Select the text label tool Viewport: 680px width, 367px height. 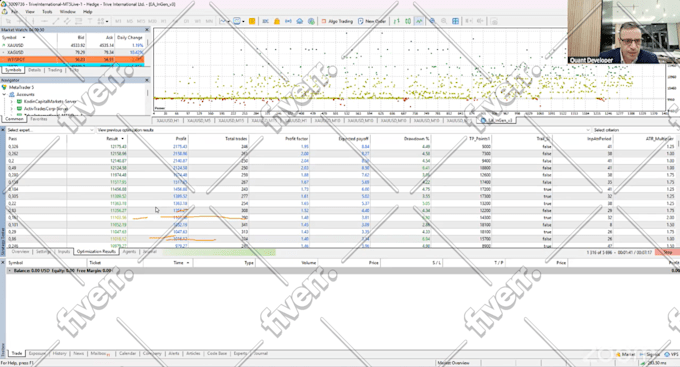(x=90, y=21)
